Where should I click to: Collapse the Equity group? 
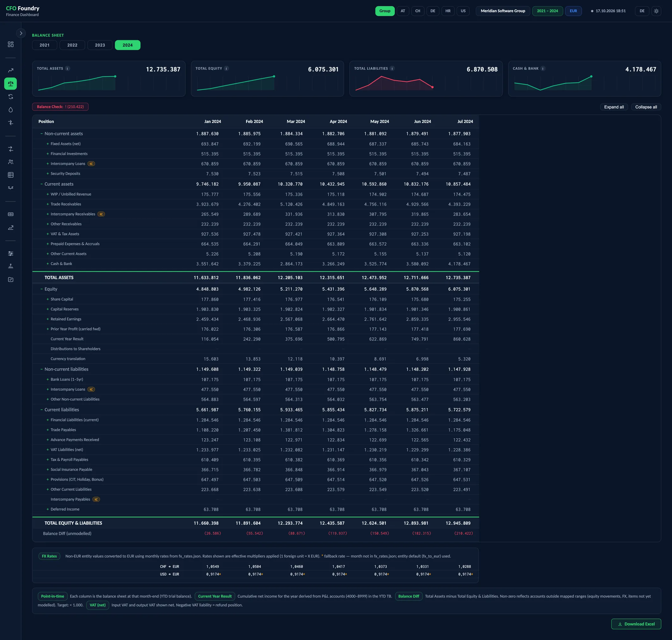[42, 289]
